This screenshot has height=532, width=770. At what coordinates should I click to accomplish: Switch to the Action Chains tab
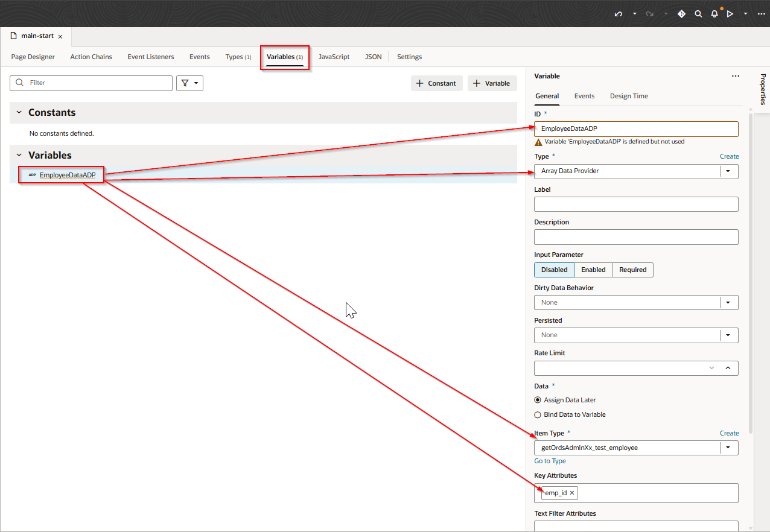pyautogui.click(x=91, y=57)
